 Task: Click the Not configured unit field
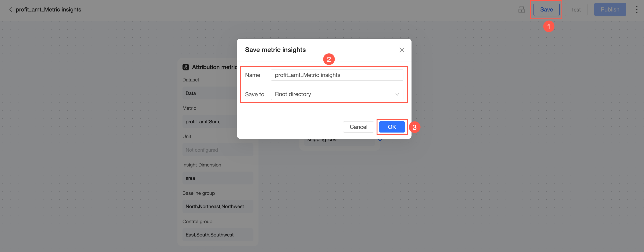tap(218, 150)
